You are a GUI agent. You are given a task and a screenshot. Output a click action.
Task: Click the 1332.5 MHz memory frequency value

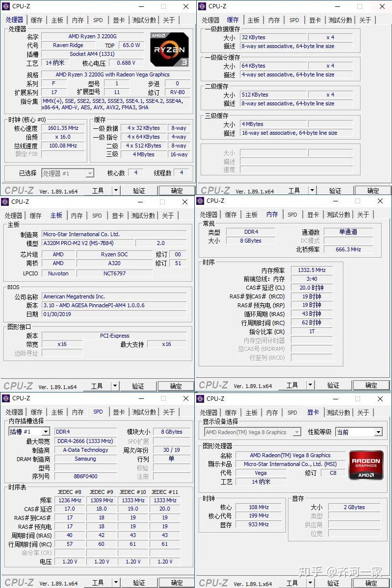pos(312,270)
